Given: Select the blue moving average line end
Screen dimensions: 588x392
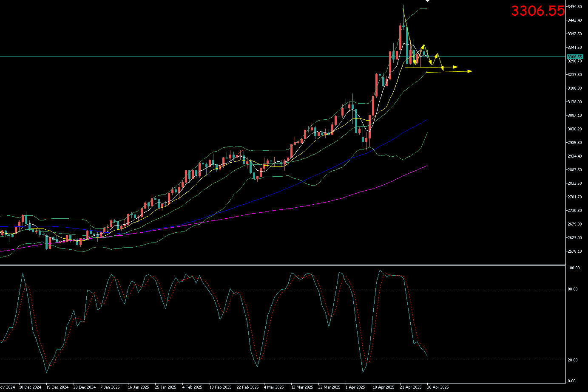Looking at the screenshot, I should click(426, 120).
